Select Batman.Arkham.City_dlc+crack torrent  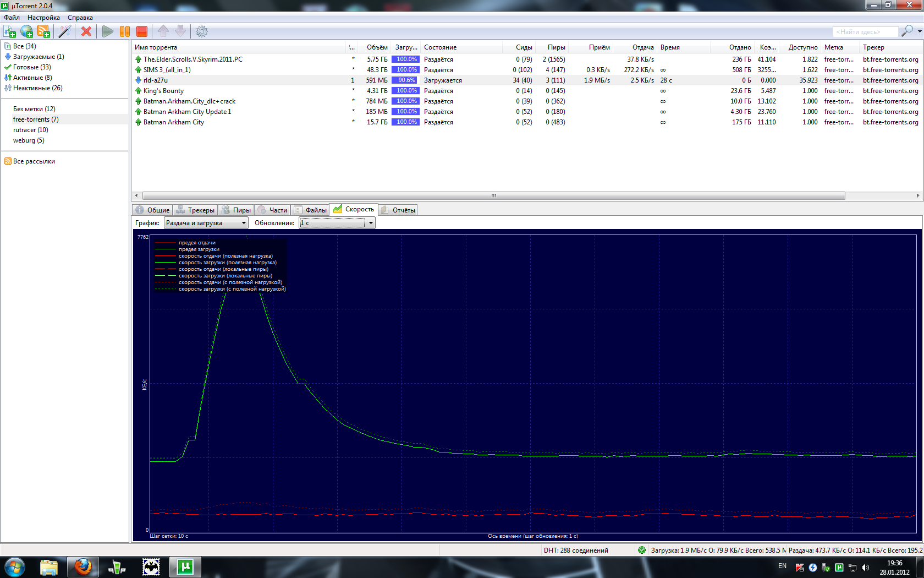(526, 101)
